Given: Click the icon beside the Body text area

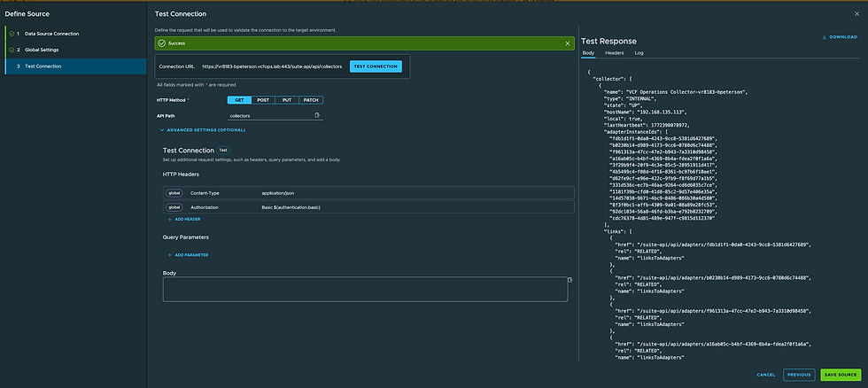Looking at the screenshot, I should tap(570, 280).
